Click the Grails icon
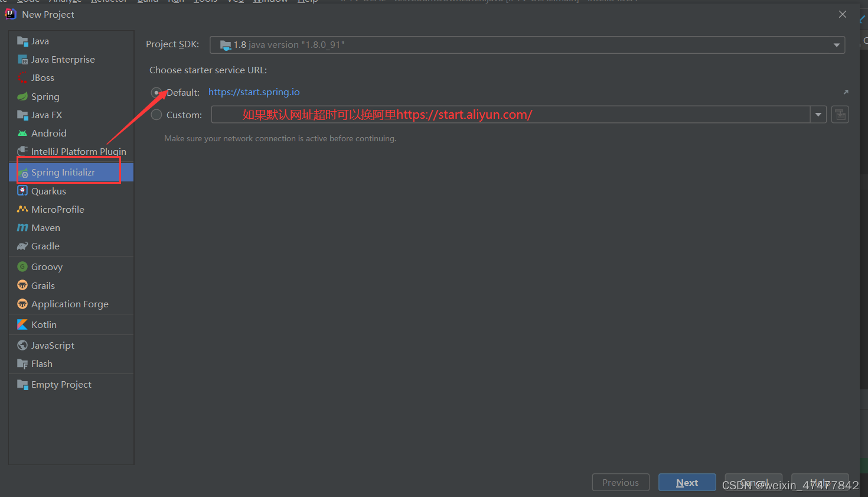The height and width of the screenshot is (497, 868). pyautogui.click(x=22, y=285)
